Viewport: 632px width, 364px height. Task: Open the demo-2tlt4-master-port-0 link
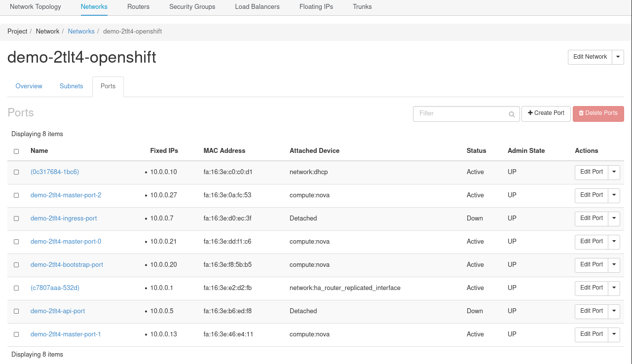pyautogui.click(x=66, y=242)
